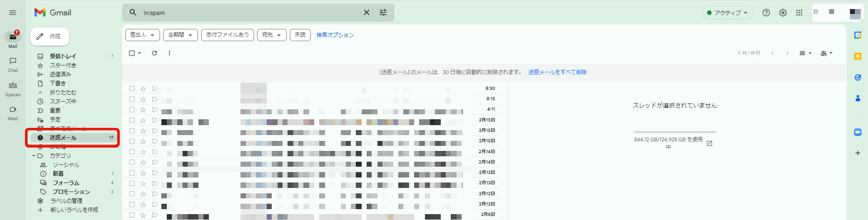Open the Google apps grid icon
This screenshot has width=868, height=220.
coord(799,13)
